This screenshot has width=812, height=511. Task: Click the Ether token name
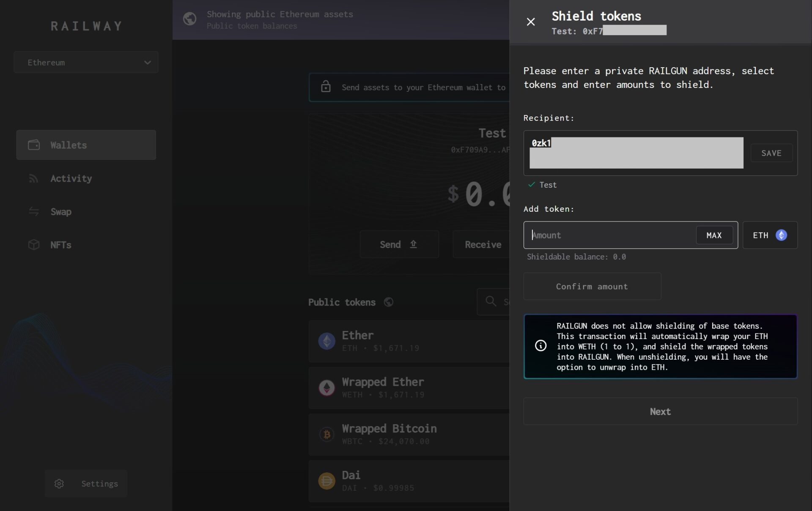[358, 335]
